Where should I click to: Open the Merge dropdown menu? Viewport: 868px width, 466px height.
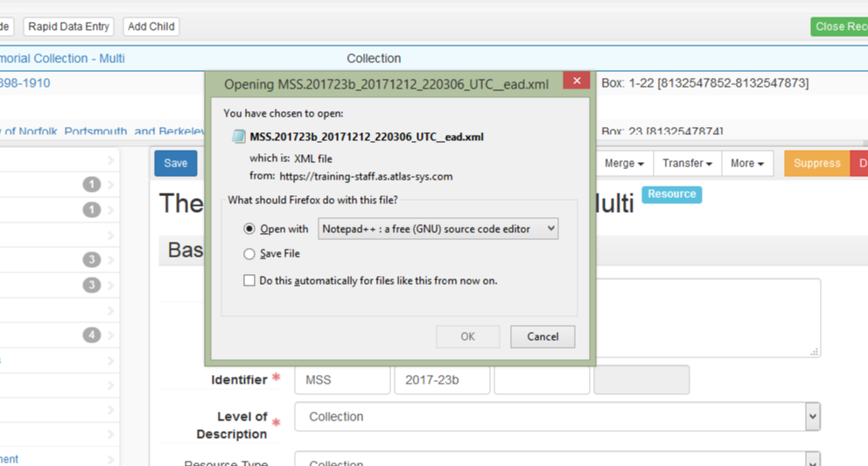click(624, 164)
